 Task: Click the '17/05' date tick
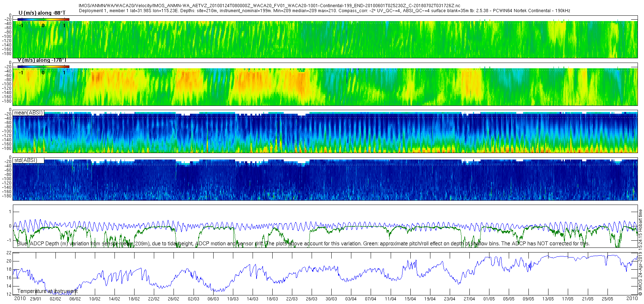567,299
